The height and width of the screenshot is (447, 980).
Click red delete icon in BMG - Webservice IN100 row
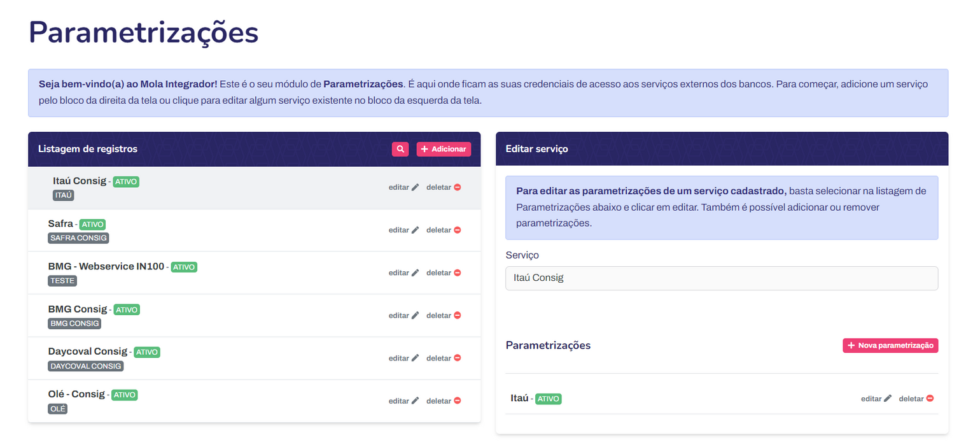(457, 273)
